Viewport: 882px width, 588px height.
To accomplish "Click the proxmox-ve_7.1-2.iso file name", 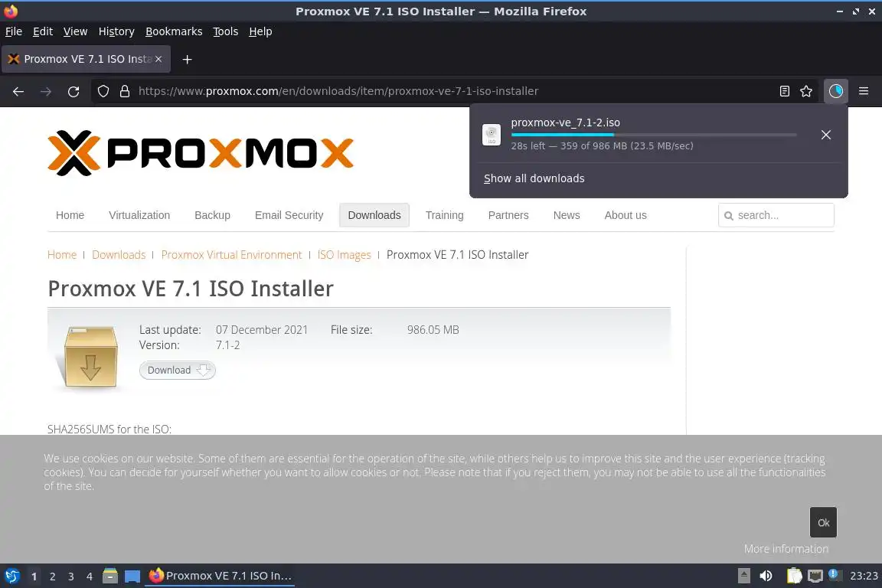I will [x=565, y=122].
